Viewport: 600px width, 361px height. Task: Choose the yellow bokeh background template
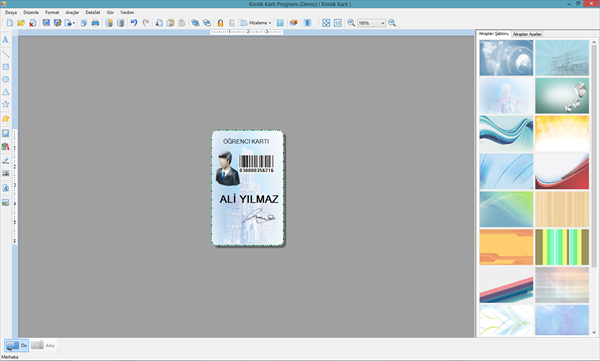[562, 134]
